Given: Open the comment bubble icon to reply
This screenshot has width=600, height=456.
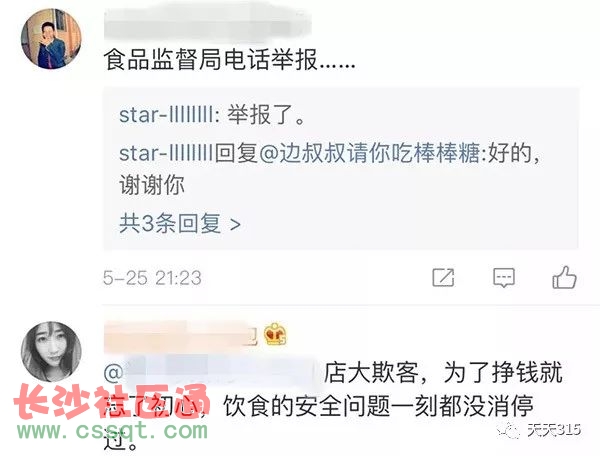Looking at the screenshot, I should pos(504,278).
